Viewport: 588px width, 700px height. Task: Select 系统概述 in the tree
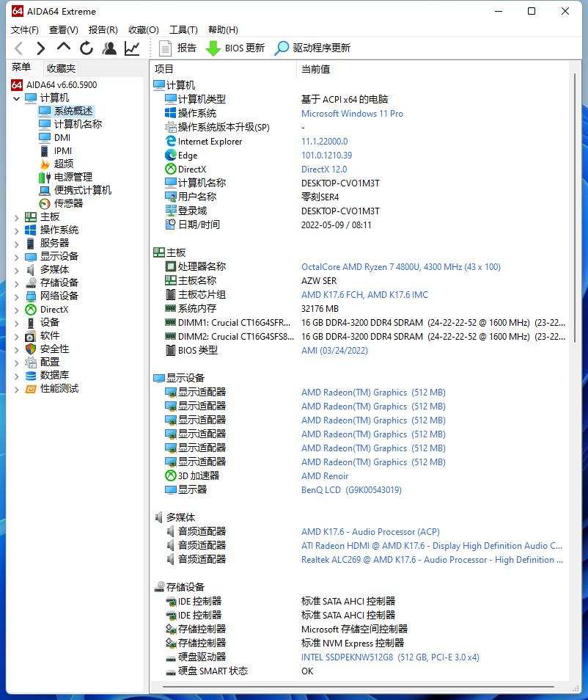tap(66, 111)
